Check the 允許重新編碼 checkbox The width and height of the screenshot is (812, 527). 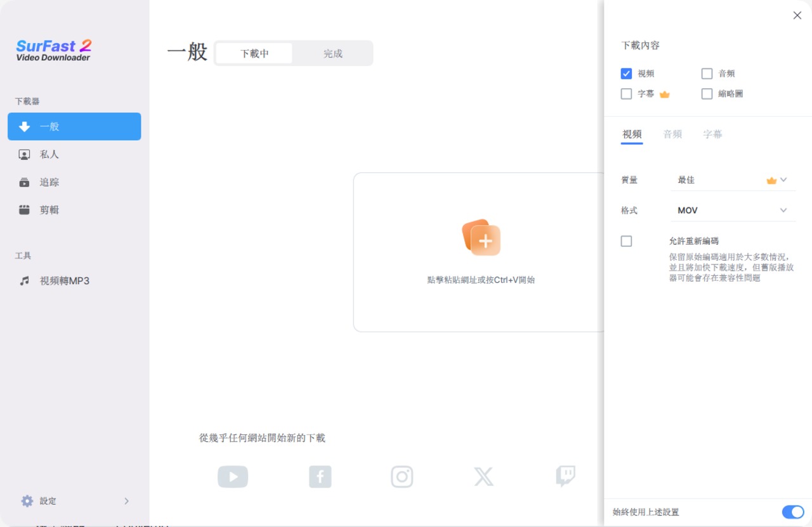coord(627,241)
